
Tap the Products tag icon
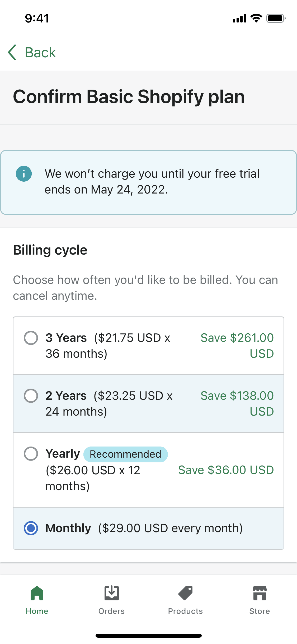point(185,593)
